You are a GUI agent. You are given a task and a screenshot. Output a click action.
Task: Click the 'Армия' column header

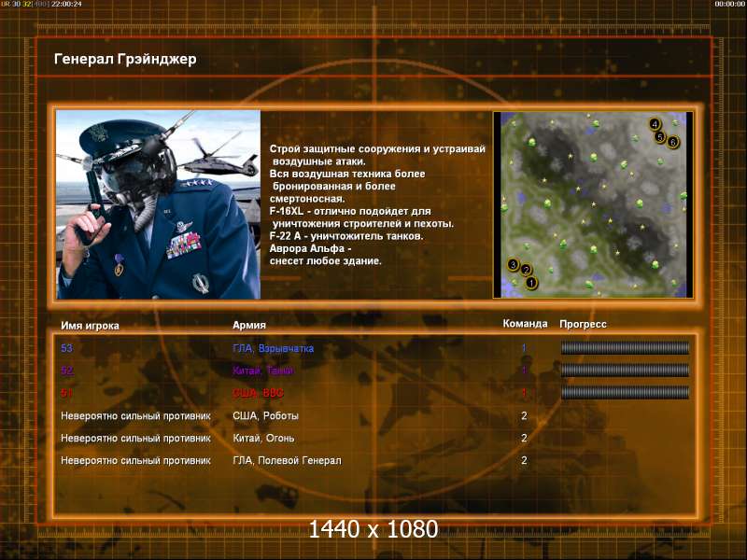click(249, 325)
